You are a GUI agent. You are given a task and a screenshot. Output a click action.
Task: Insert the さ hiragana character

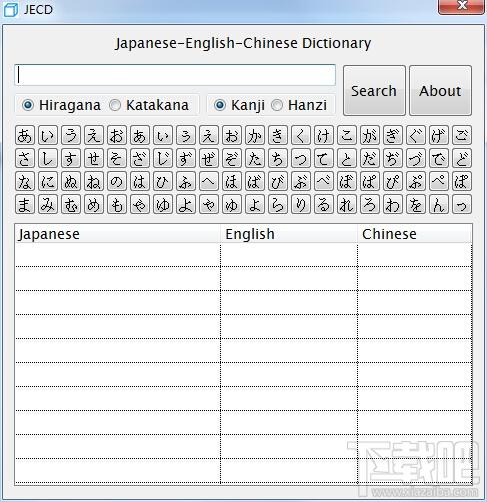point(25,158)
